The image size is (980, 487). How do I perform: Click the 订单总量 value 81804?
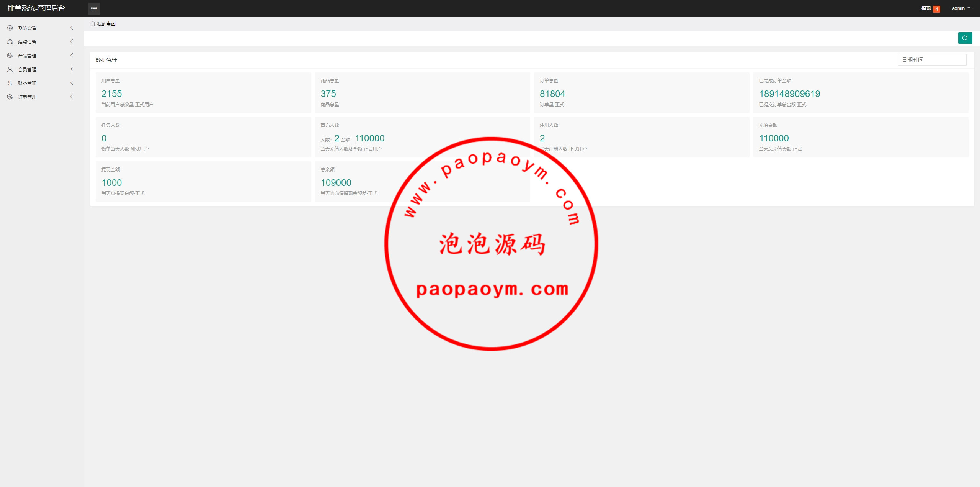click(552, 94)
